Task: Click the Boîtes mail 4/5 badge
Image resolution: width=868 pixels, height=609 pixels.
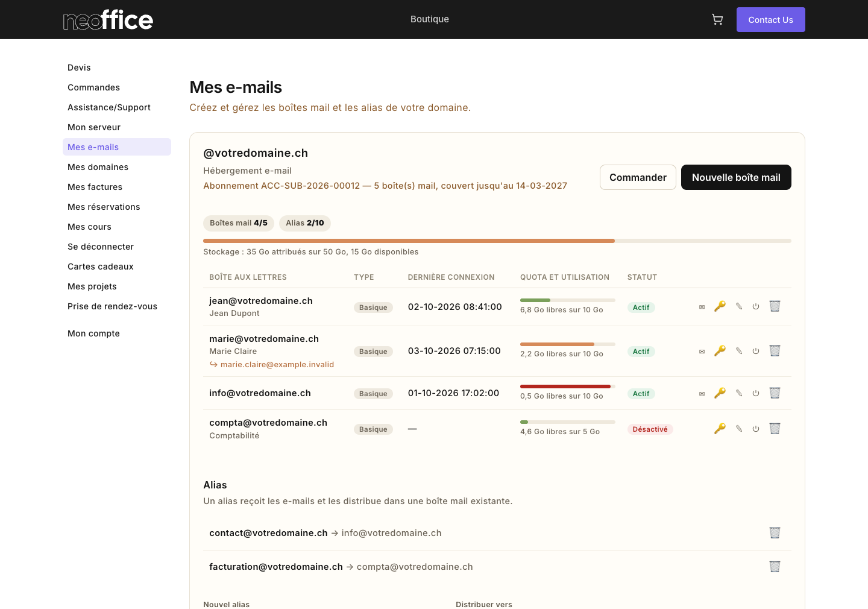Action: (x=239, y=223)
